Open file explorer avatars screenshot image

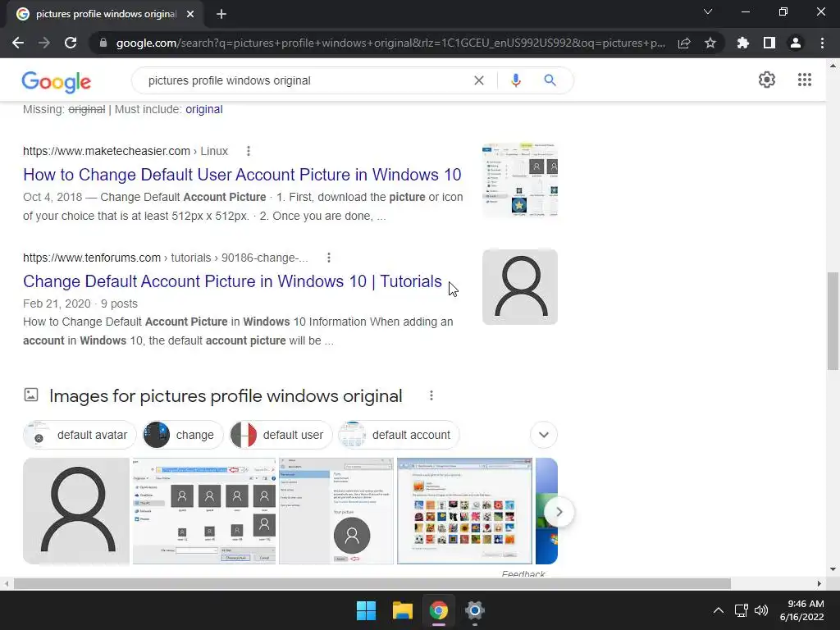204,511
